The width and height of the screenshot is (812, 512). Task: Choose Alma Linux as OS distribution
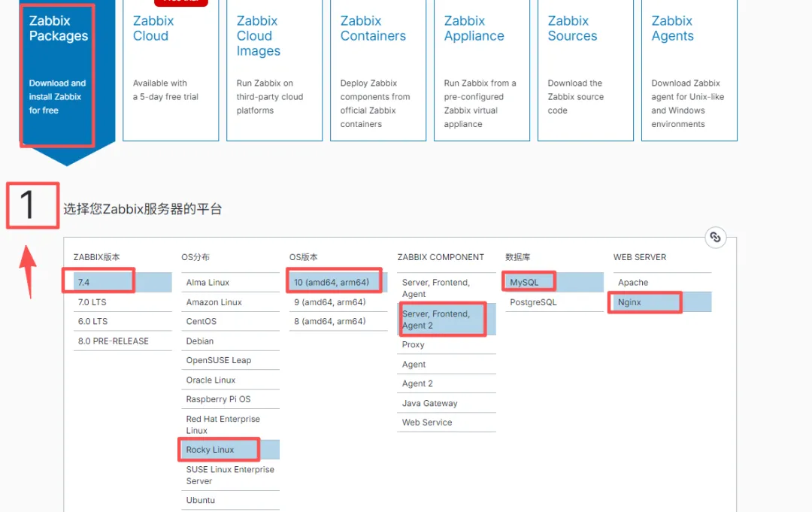231,282
